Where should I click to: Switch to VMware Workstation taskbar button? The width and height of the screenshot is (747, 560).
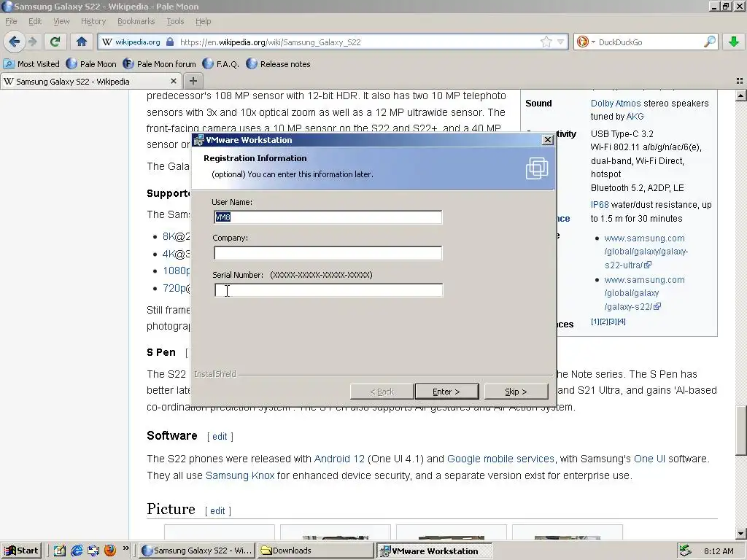(434, 551)
